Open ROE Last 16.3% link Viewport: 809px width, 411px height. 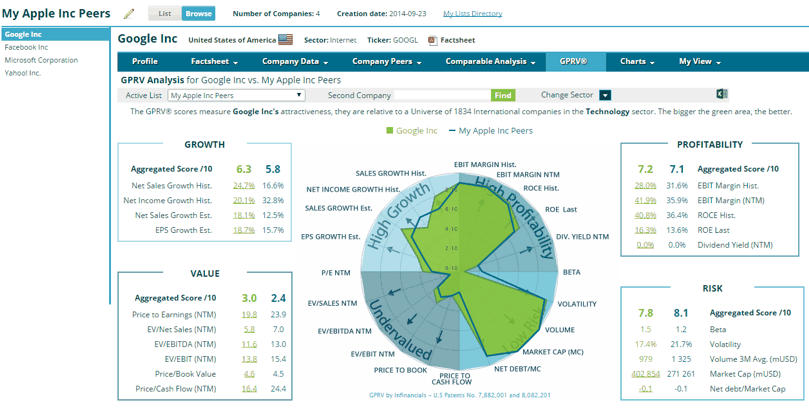pyautogui.click(x=646, y=231)
